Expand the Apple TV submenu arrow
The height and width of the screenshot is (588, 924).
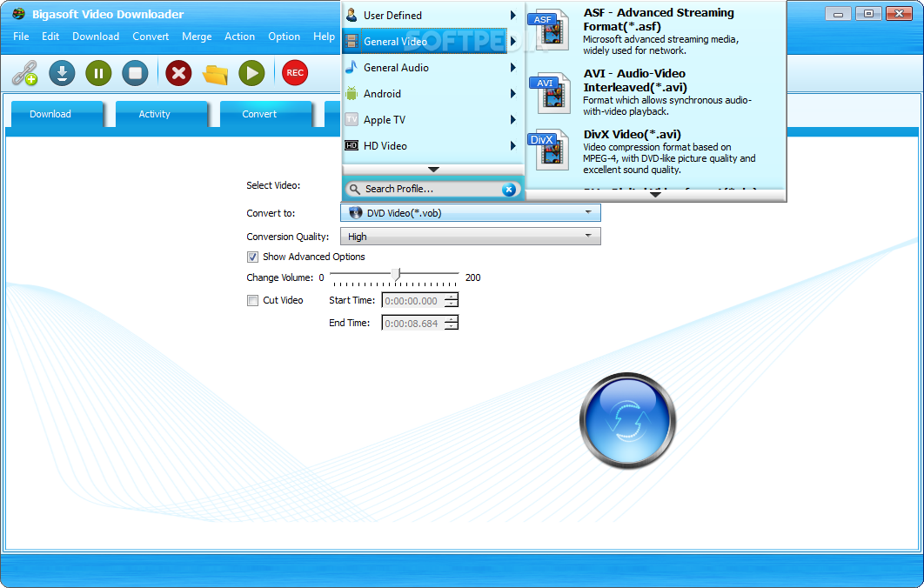(x=513, y=120)
